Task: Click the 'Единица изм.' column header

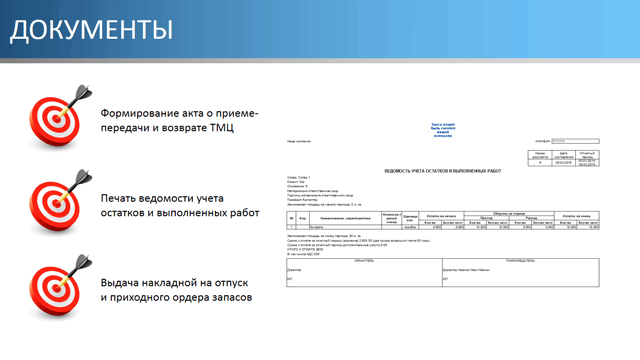Action: (x=410, y=218)
